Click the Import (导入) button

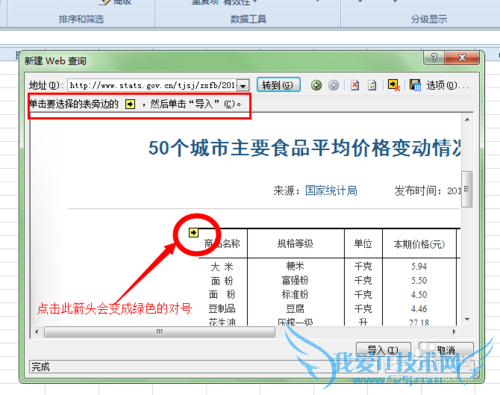(383, 350)
